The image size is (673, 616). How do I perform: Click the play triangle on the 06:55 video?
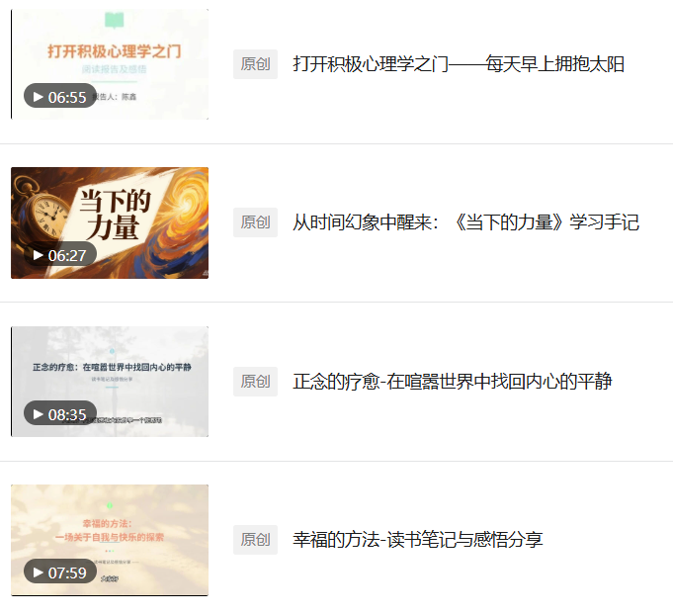click(x=39, y=97)
